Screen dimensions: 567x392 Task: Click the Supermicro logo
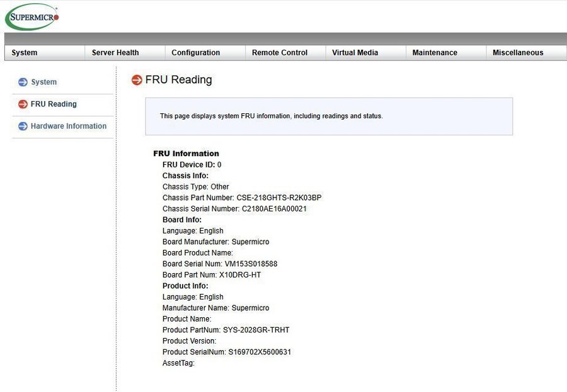click(x=33, y=17)
